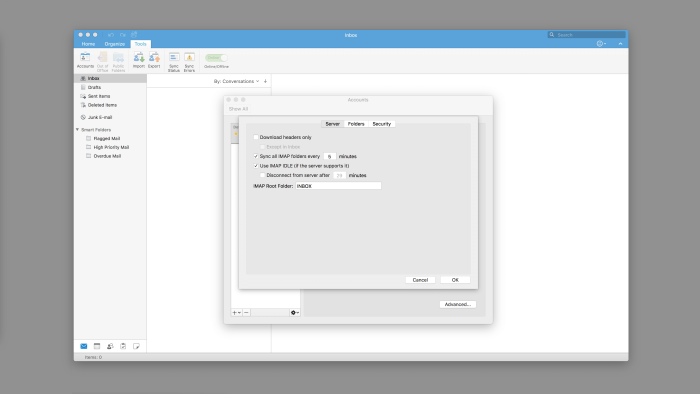Open Sync Status from the ribbon
This screenshot has height=394, width=700.
point(174,62)
